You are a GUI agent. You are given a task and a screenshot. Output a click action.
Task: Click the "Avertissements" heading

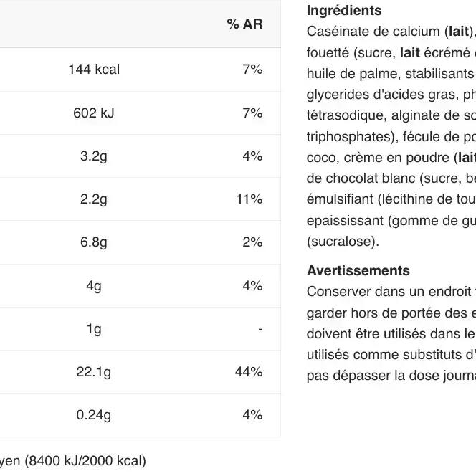[x=358, y=271]
